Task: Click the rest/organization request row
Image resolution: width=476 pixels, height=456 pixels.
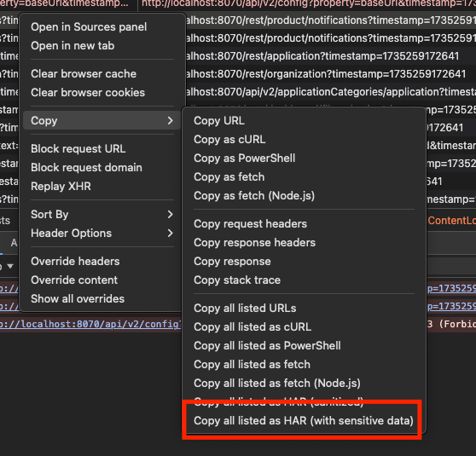Action: (331, 74)
